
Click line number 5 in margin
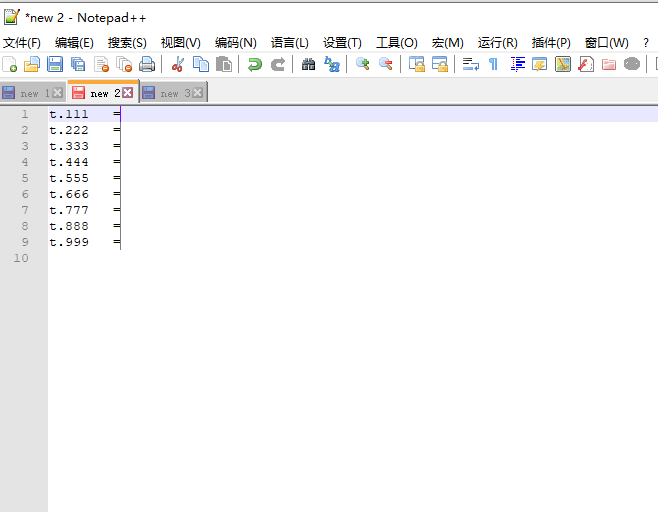pos(25,178)
